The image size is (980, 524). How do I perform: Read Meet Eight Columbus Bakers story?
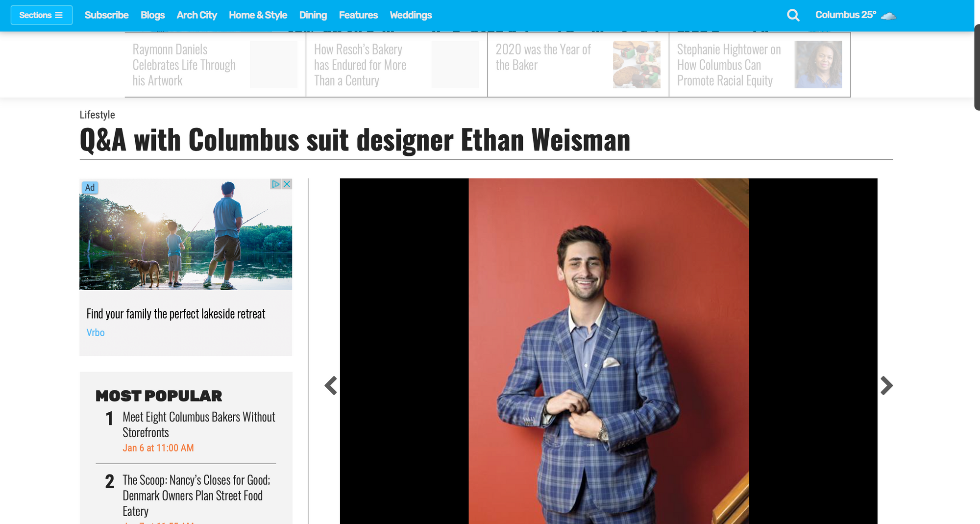(199, 424)
